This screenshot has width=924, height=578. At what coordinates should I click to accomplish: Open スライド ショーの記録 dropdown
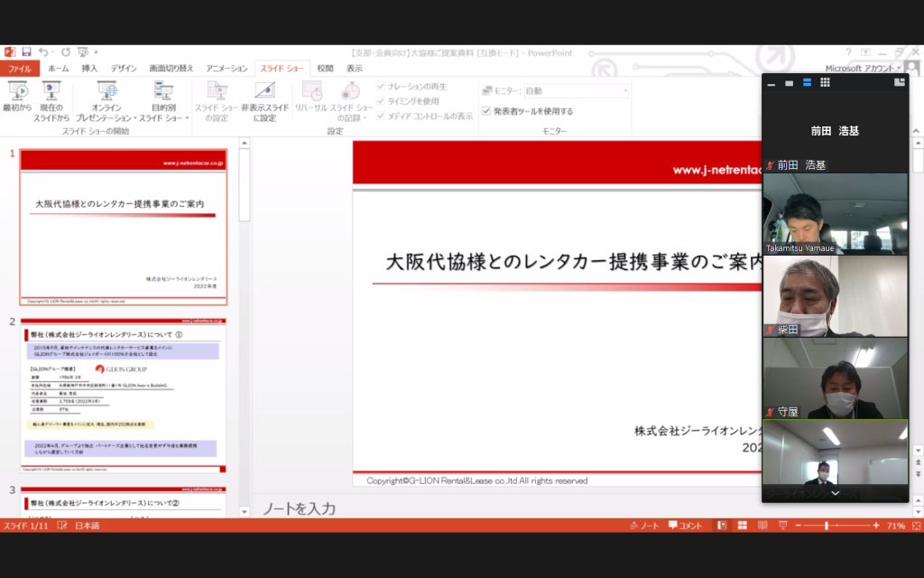pos(351,101)
